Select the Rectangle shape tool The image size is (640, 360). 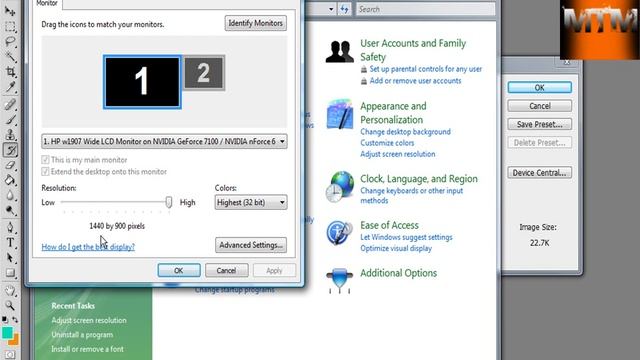click(10, 273)
